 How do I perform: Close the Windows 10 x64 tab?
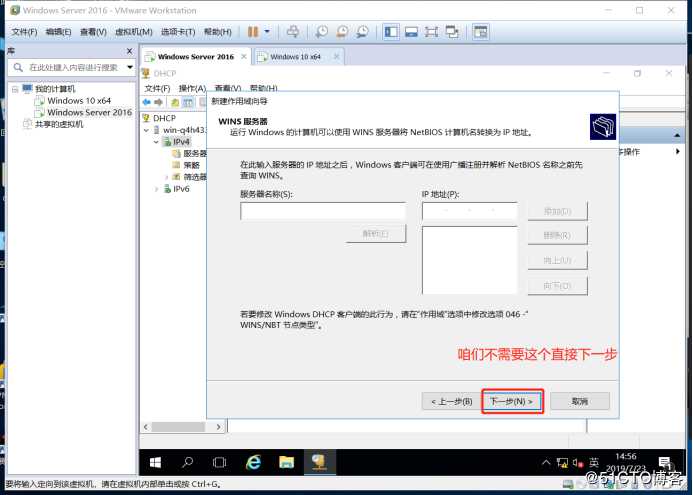coord(336,57)
